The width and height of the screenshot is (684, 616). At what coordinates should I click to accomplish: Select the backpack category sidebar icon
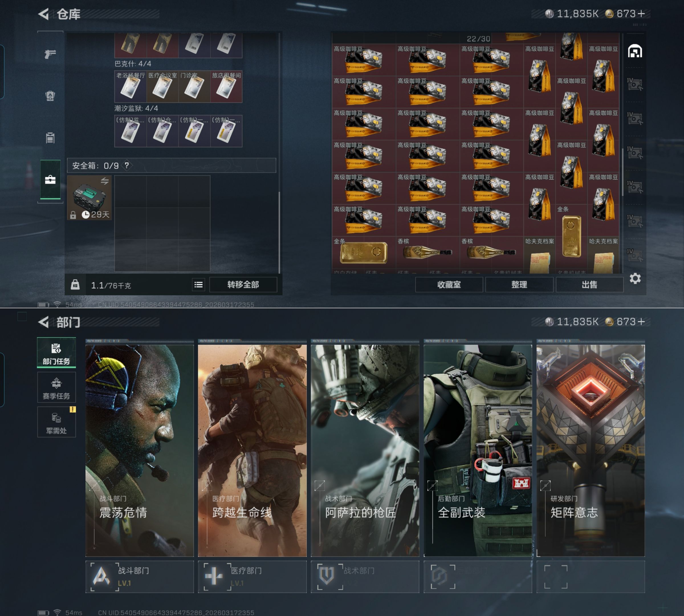click(x=50, y=96)
